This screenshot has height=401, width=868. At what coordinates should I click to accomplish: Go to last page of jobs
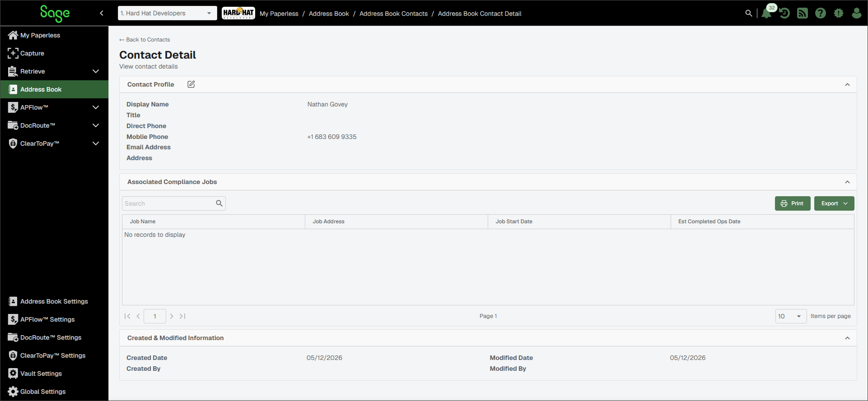(182, 316)
